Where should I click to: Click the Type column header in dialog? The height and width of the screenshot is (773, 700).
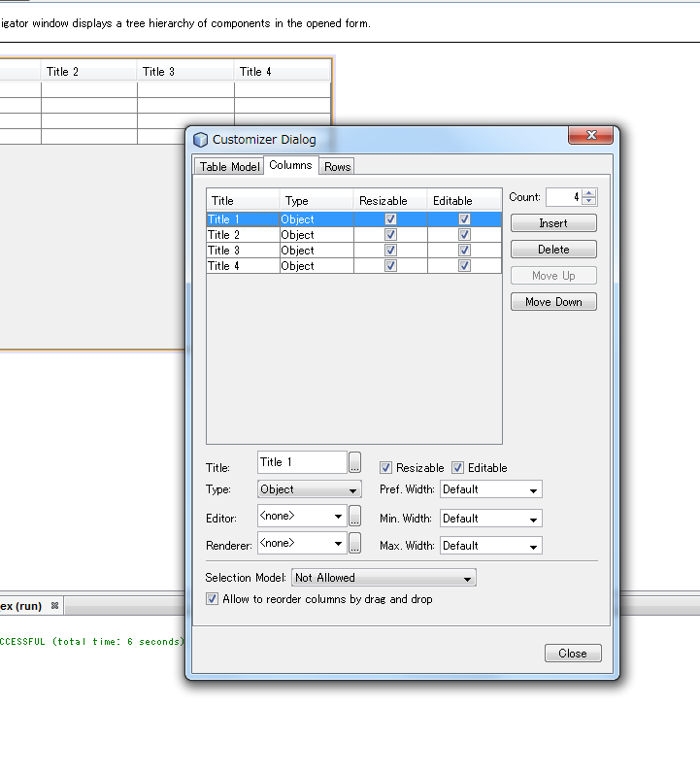pos(317,201)
